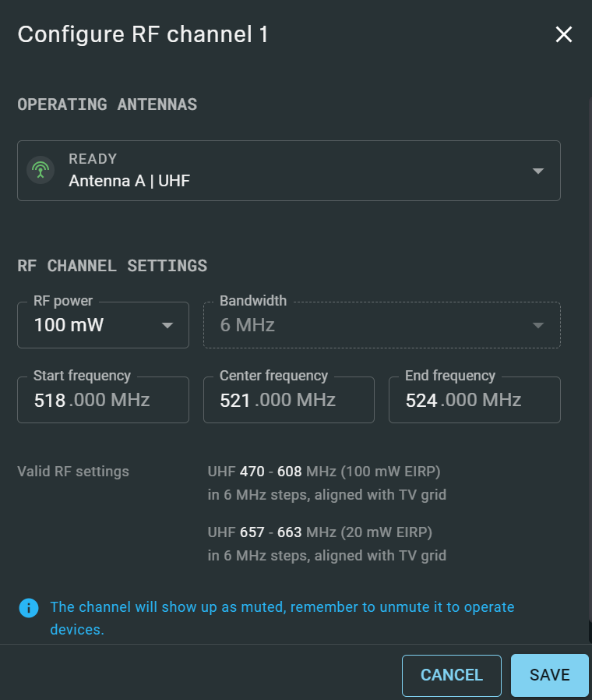This screenshot has width=592, height=700.
Task: Edit the Start frequency field
Action: (x=103, y=400)
